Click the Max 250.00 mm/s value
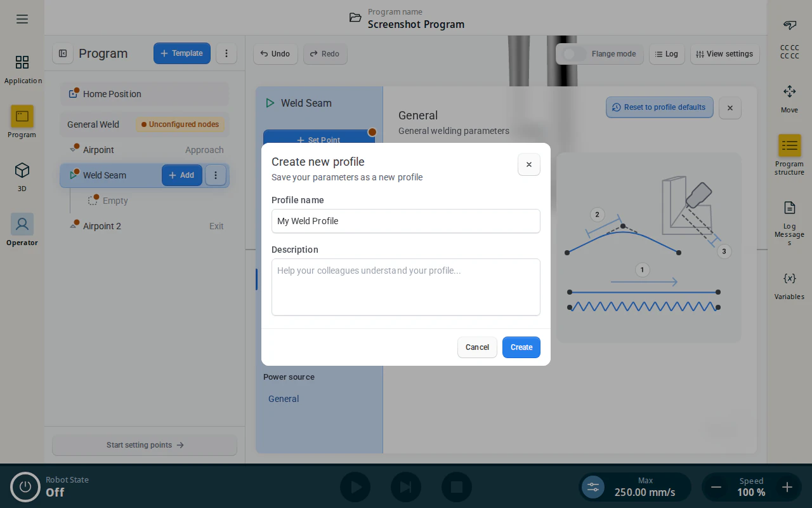The image size is (812, 508). pos(645,492)
